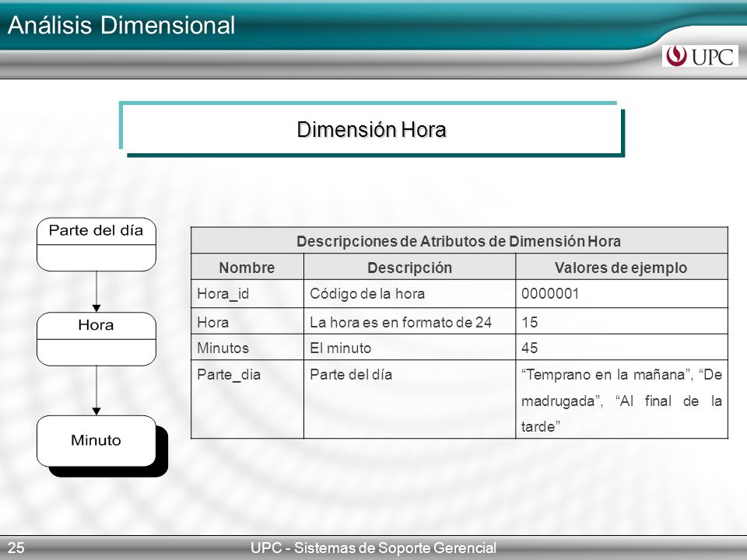
Task: Select the 'Parte del día' hierarchy box
Action: coord(96,244)
